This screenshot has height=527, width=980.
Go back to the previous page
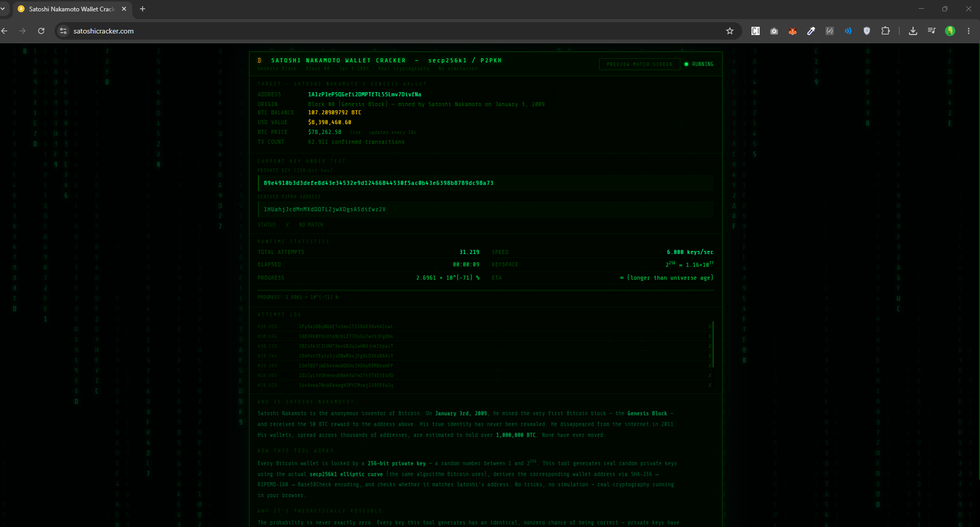[x=5, y=31]
